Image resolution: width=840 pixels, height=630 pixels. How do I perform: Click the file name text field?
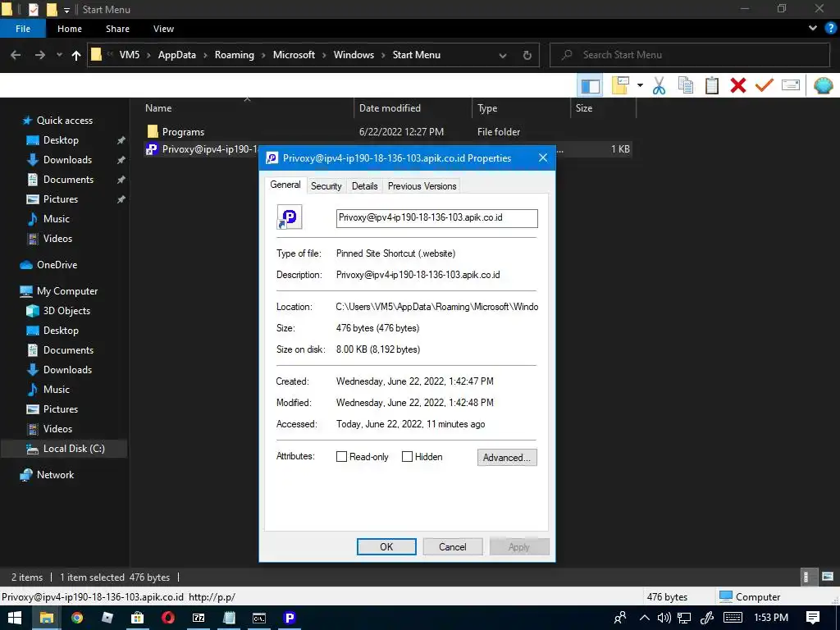point(436,218)
